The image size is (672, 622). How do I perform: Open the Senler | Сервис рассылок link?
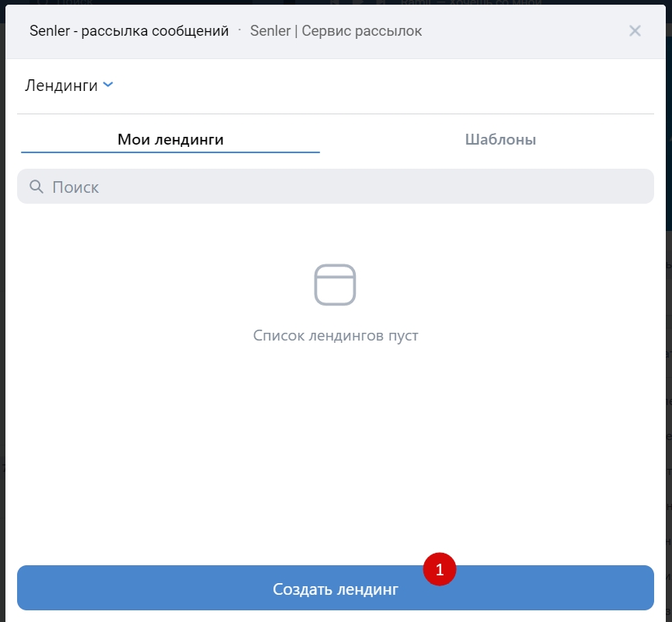click(336, 31)
